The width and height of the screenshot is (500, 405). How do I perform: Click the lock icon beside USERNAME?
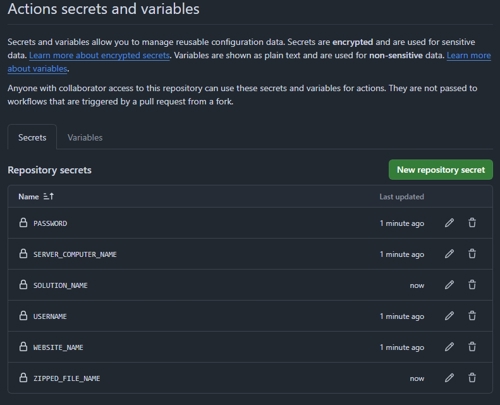point(23,316)
